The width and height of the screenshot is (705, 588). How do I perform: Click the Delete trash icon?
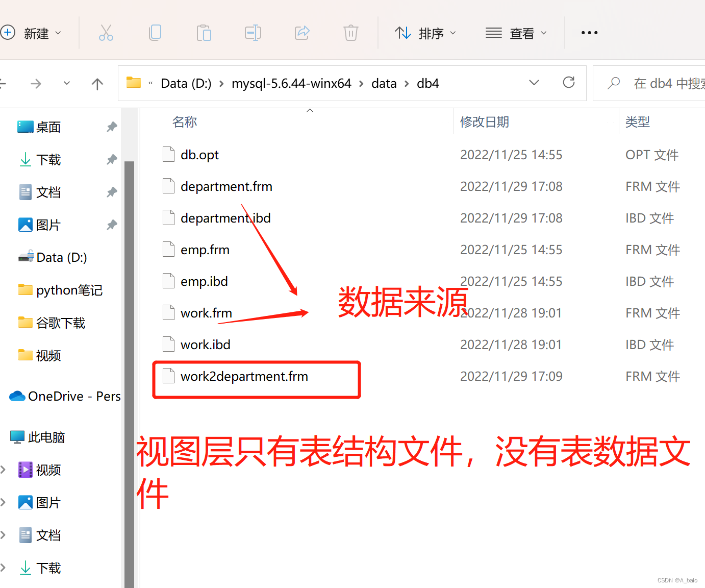351,33
